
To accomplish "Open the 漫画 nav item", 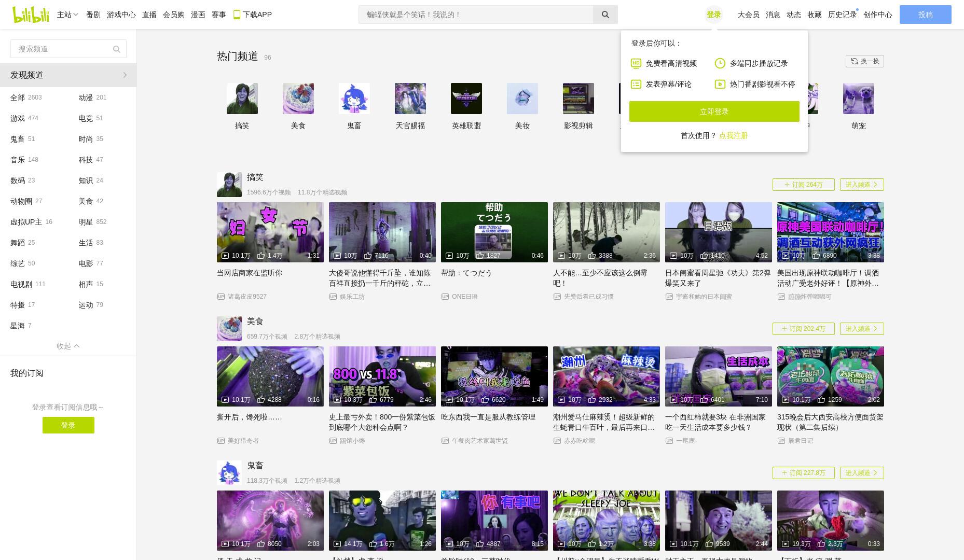I will click(x=198, y=15).
